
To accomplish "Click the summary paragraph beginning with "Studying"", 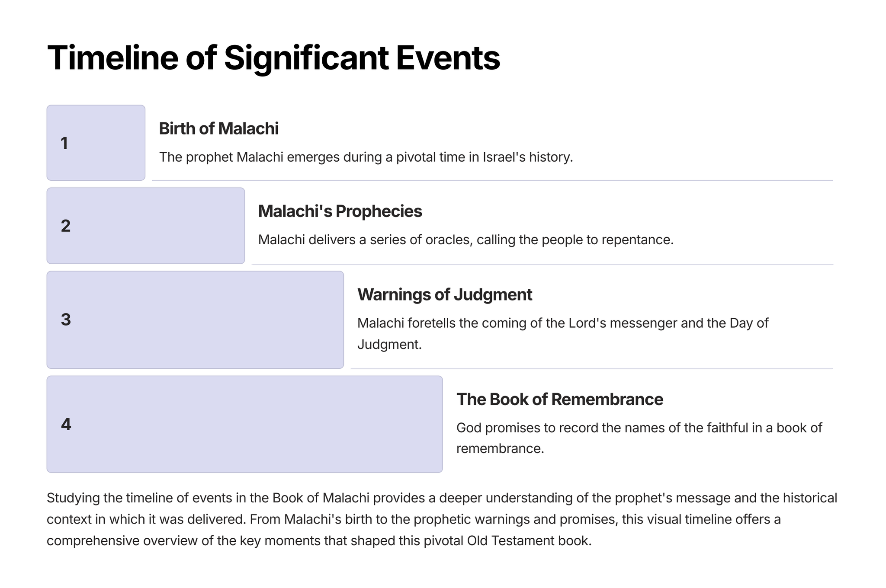I will click(x=441, y=519).
